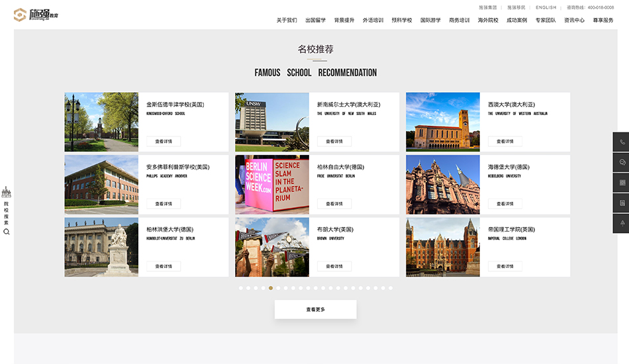Open the 施强移民 top link
This screenshot has width=629, height=364.
516,7
